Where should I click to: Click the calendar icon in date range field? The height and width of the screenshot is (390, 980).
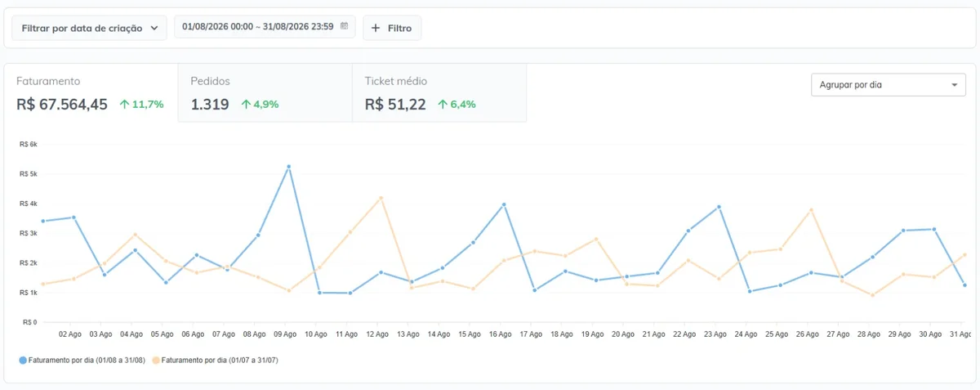click(345, 27)
